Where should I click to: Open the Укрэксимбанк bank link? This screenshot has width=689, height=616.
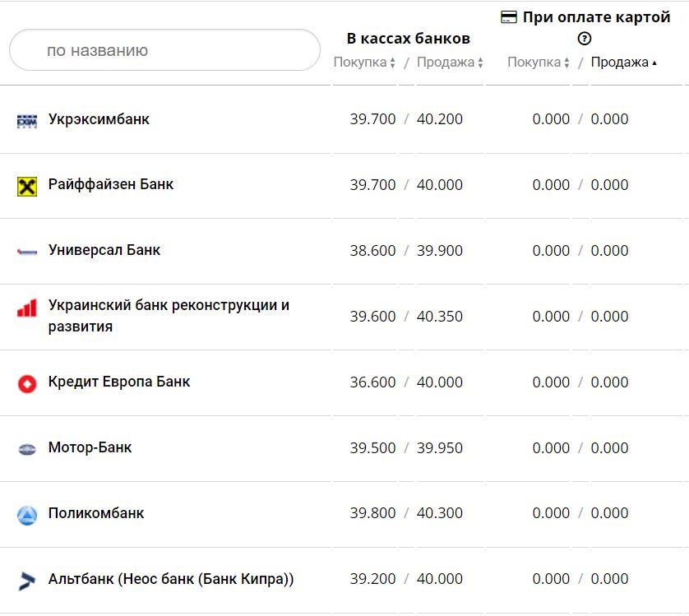[x=99, y=119]
